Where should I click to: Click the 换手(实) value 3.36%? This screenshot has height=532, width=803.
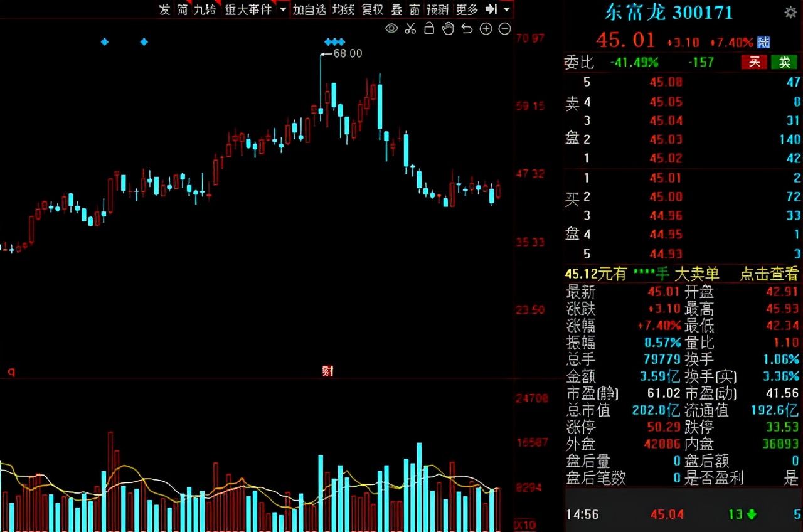click(x=781, y=376)
